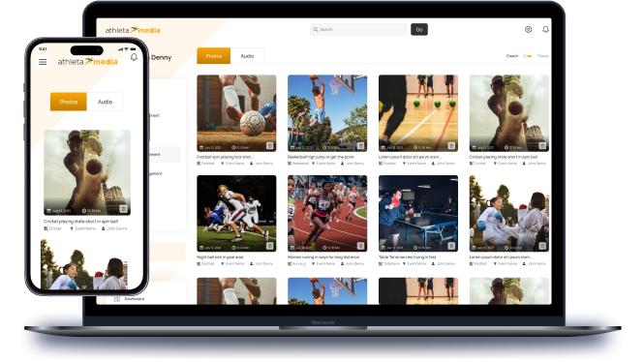Tap the notification bell on phone

[134, 57]
